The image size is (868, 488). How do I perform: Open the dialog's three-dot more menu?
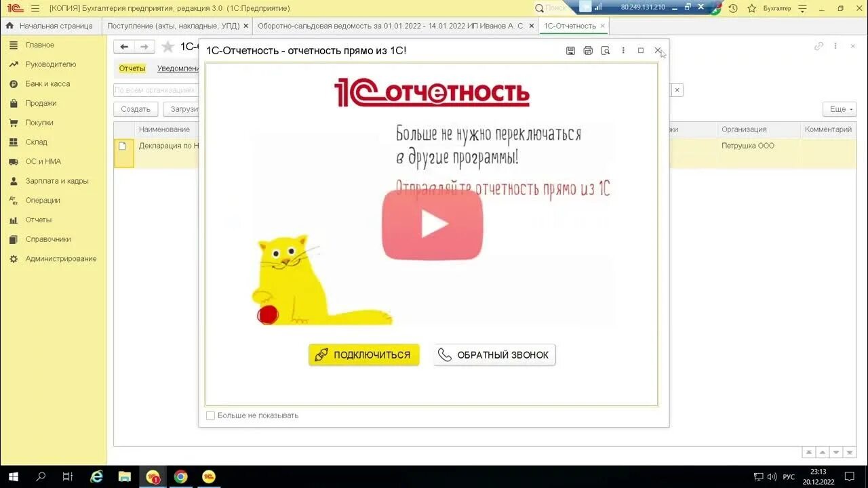pos(623,51)
